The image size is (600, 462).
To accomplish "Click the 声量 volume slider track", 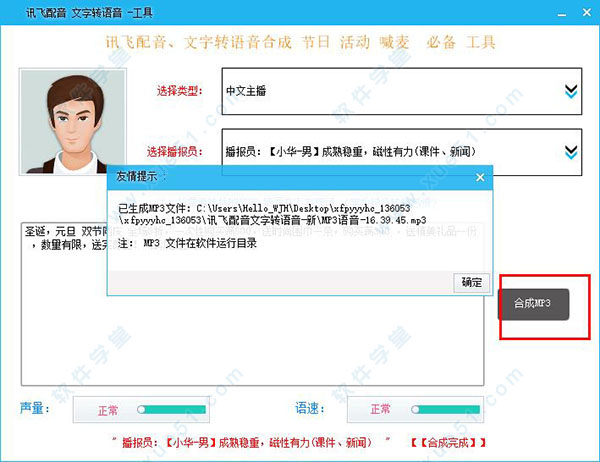I will [172, 410].
